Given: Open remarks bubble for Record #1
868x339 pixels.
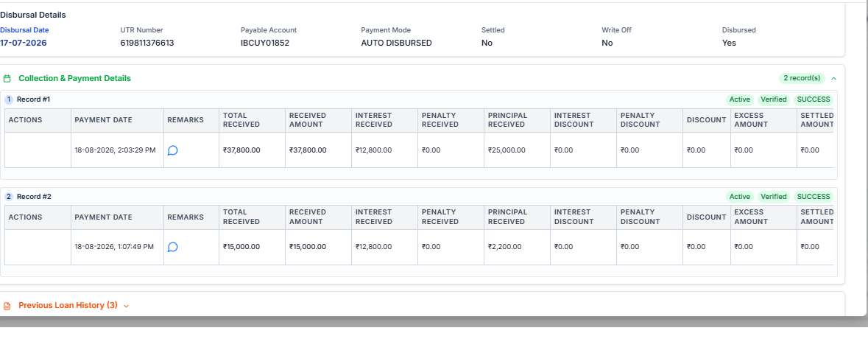Looking at the screenshot, I should (x=173, y=150).
